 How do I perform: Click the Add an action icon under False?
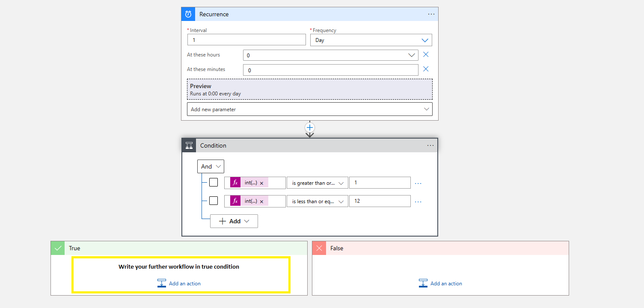(423, 283)
